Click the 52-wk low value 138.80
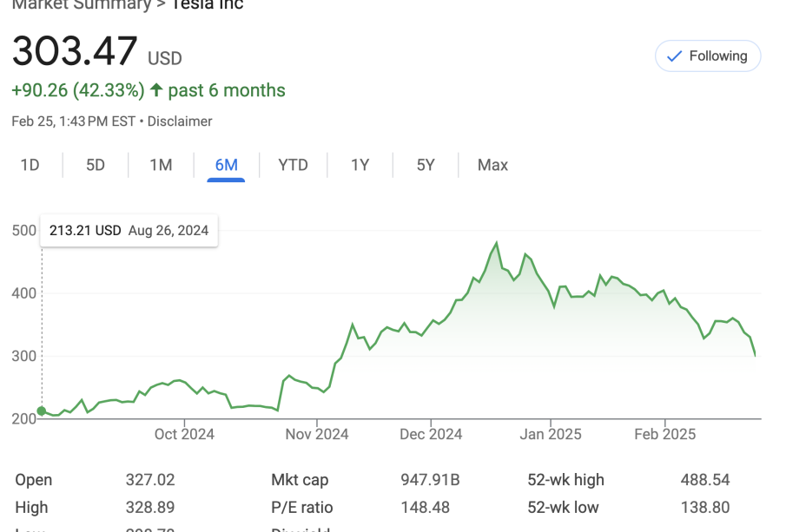 pyautogui.click(x=704, y=507)
